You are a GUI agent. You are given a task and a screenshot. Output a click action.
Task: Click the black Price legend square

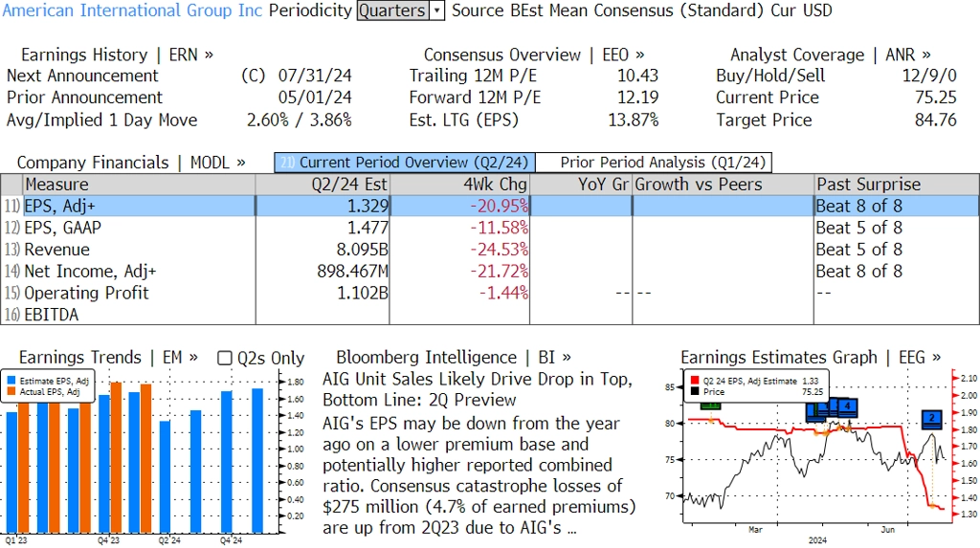[695, 391]
